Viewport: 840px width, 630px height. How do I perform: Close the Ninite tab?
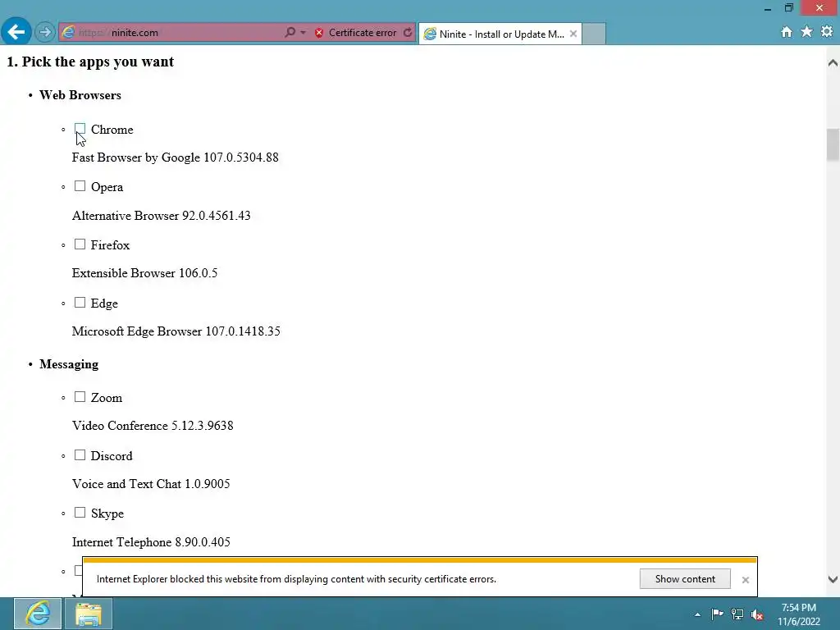coord(573,34)
